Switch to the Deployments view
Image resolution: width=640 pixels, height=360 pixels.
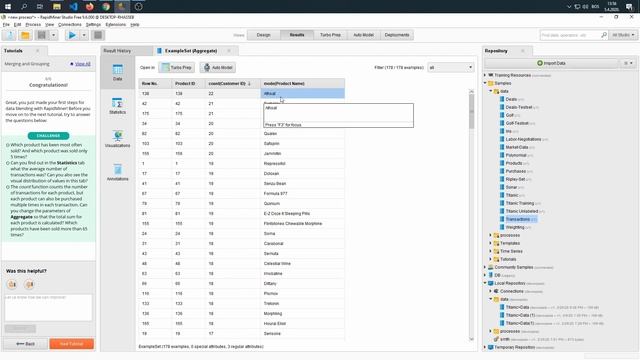(x=397, y=35)
